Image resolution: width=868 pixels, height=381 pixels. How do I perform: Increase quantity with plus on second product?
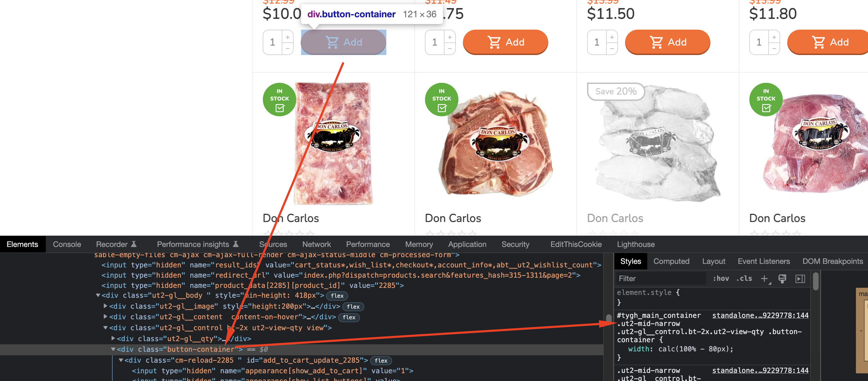pyautogui.click(x=450, y=37)
